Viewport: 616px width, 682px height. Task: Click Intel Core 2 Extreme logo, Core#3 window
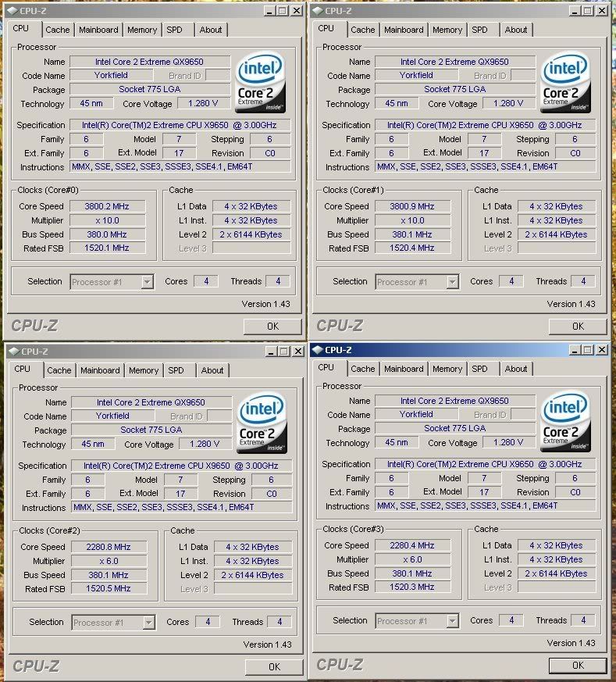click(565, 422)
